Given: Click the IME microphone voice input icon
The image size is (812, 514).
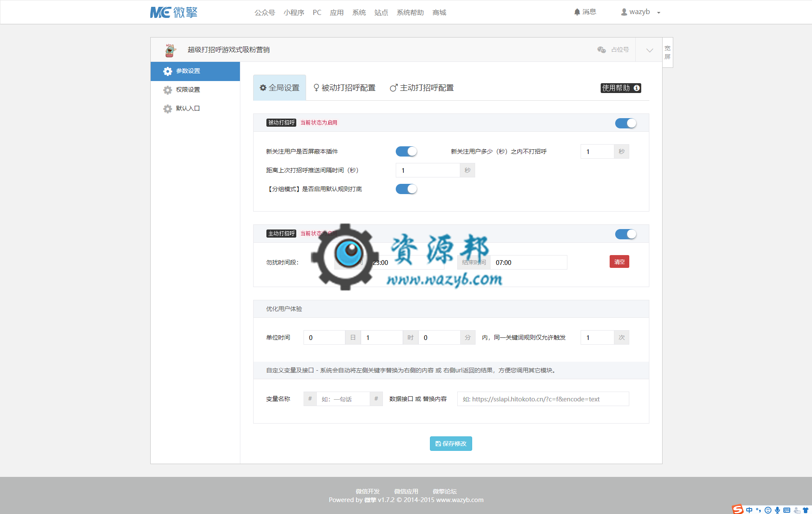Looking at the screenshot, I should click(x=777, y=510).
